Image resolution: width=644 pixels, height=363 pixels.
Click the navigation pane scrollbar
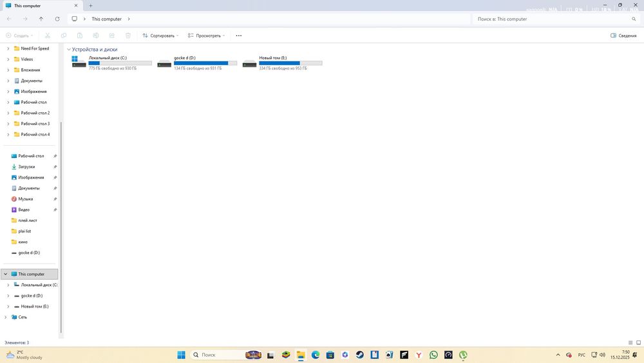coord(61,228)
